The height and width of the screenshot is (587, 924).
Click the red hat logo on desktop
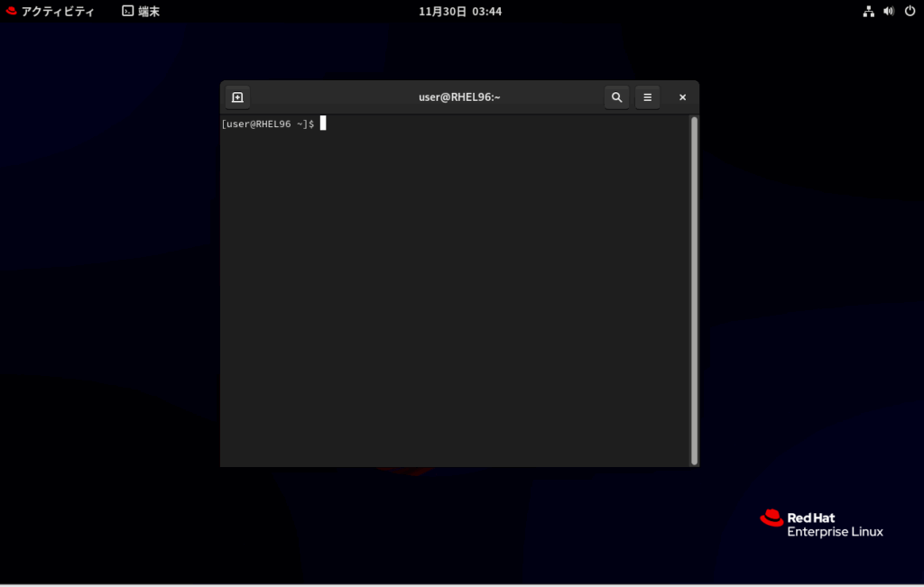tap(772, 518)
